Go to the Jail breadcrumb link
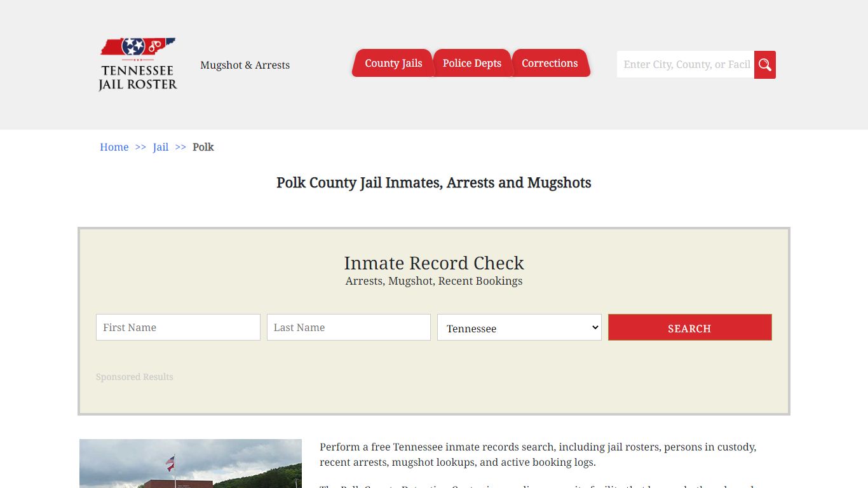This screenshot has height=488, width=868. click(161, 147)
